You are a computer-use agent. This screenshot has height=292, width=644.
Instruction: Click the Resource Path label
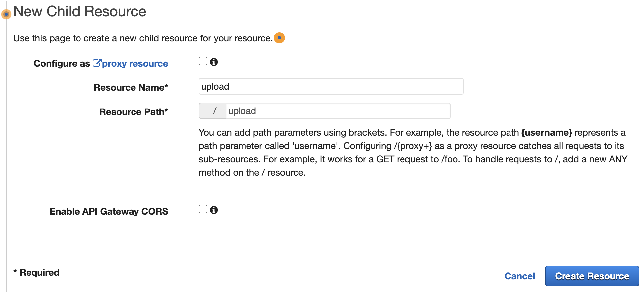133,112
